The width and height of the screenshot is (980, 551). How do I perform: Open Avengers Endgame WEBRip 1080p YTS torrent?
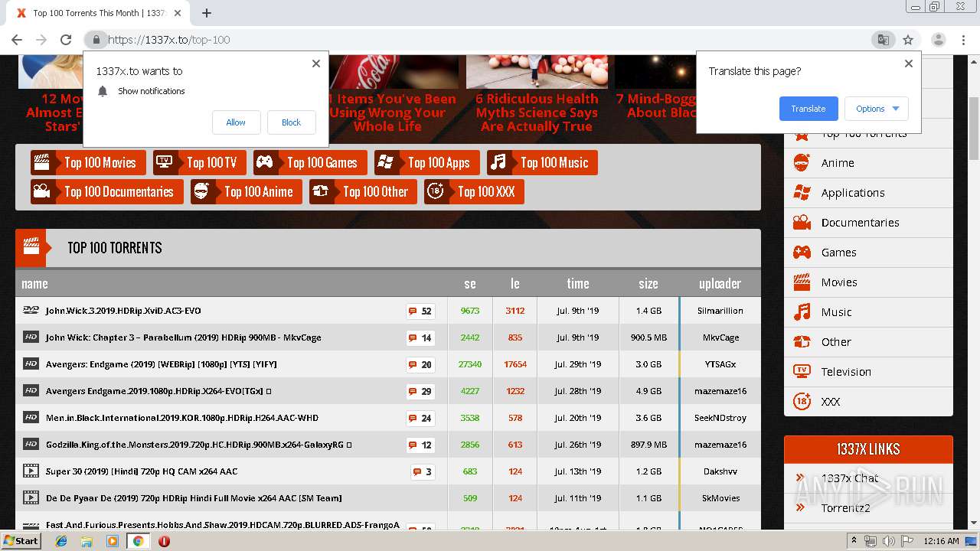tap(161, 364)
